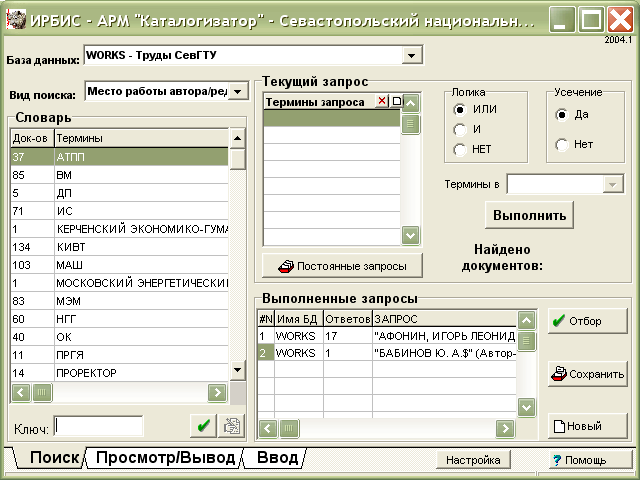Switch to Поиск tab
The image size is (640, 480).
(x=54, y=458)
